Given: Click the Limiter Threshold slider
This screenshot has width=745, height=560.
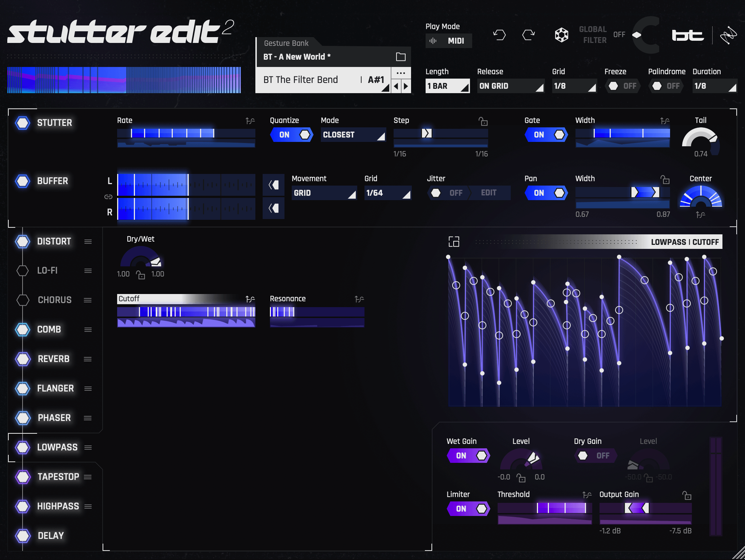Looking at the screenshot, I should [x=545, y=508].
